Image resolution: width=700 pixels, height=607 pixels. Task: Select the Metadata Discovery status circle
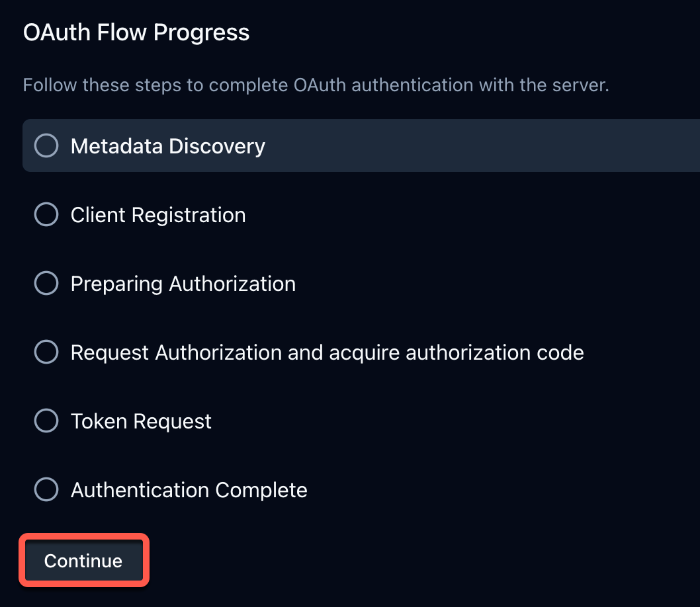(x=46, y=145)
